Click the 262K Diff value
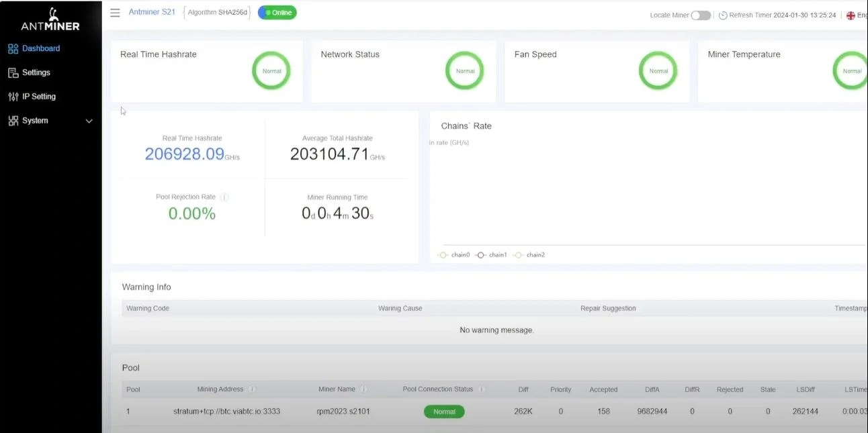The height and width of the screenshot is (433, 868). coord(523,412)
